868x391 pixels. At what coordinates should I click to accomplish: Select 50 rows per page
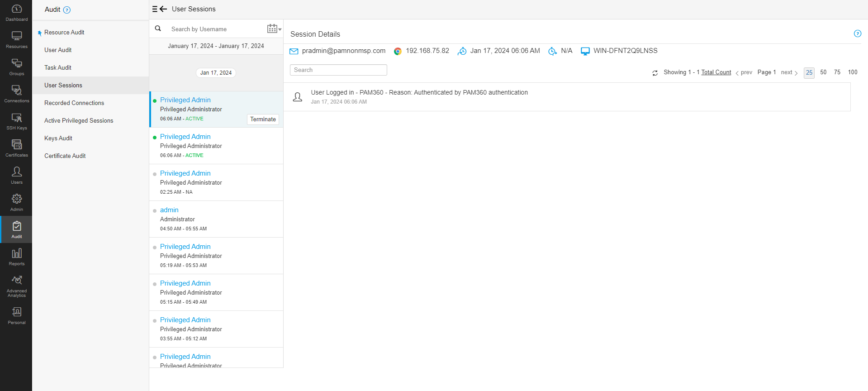[823, 72]
